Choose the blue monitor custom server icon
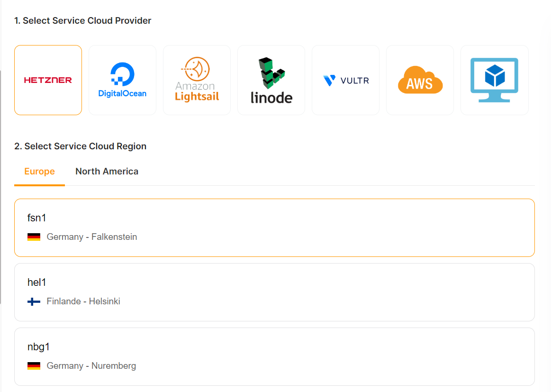551x392 pixels. (x=494, y=80)
